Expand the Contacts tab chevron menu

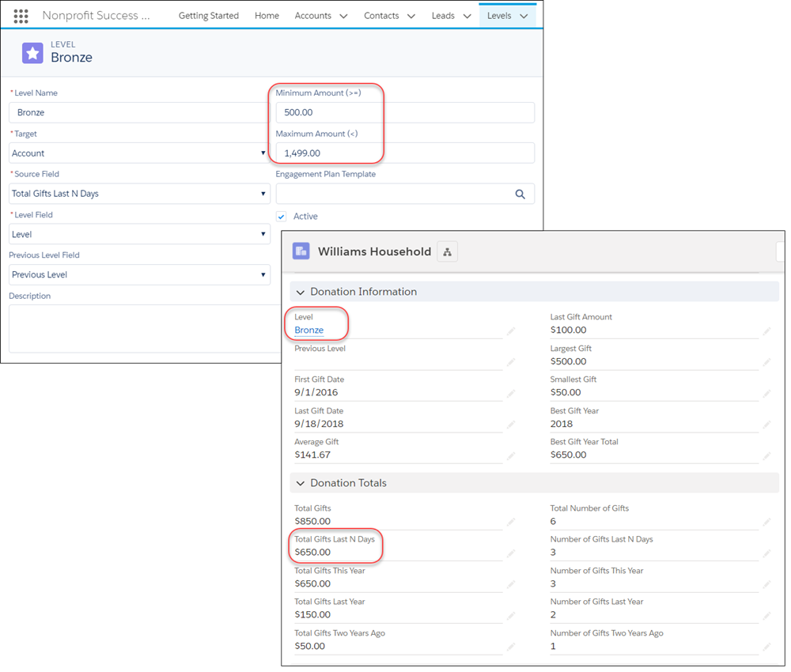411,16
